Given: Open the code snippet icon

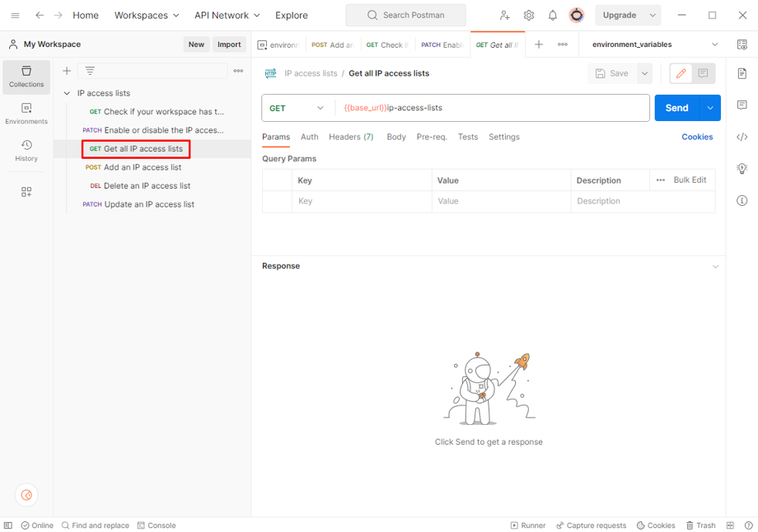Looking at the screenshot, I should click(742, 138).
